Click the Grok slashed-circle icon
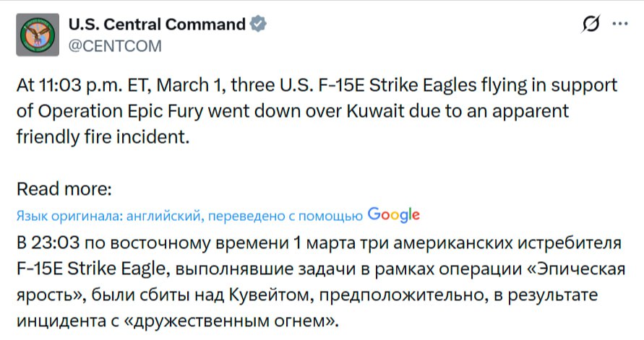The height and width of the screenshot is (340, 644). tap(590, 25)
